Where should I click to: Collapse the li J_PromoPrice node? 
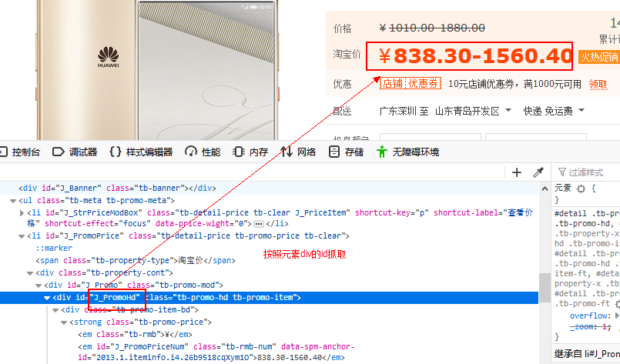pos(22,236)
